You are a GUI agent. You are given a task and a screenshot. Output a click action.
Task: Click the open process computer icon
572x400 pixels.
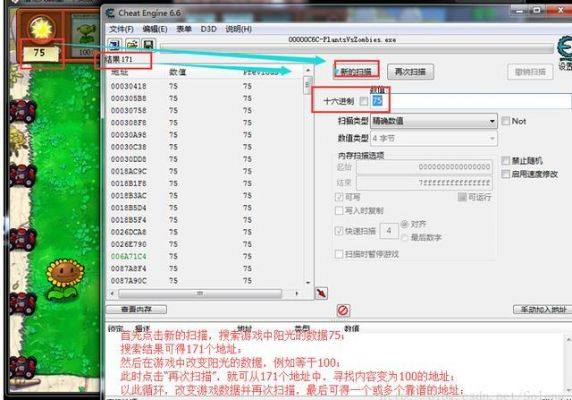115,45
